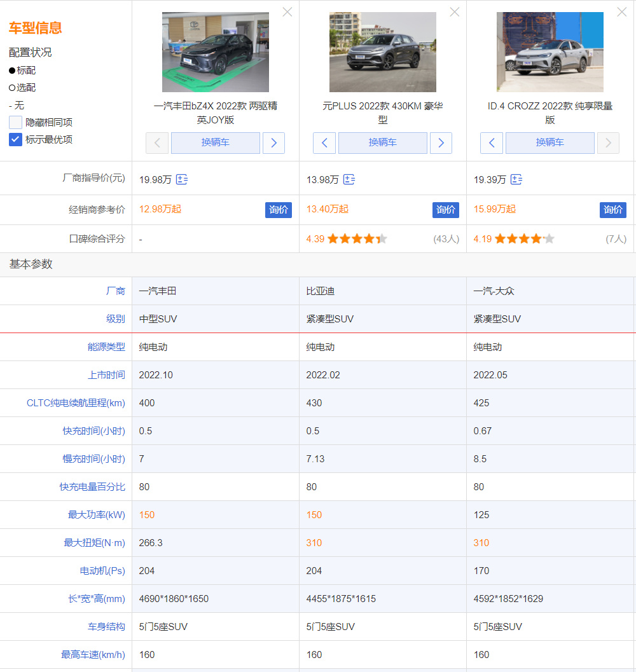Open star rating for 元PLUS 4.39

(357, 238)
